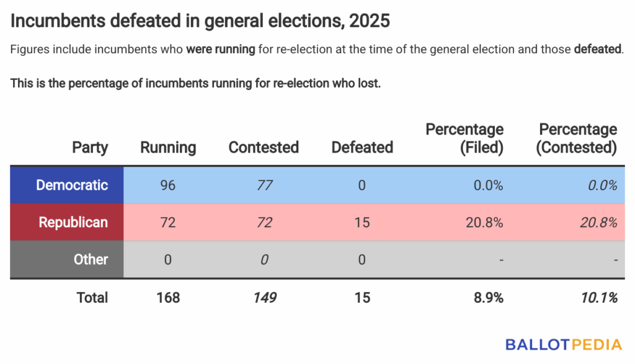Click the chart title about incumbents defeated
Screen dimensions: 635x364
200,20
